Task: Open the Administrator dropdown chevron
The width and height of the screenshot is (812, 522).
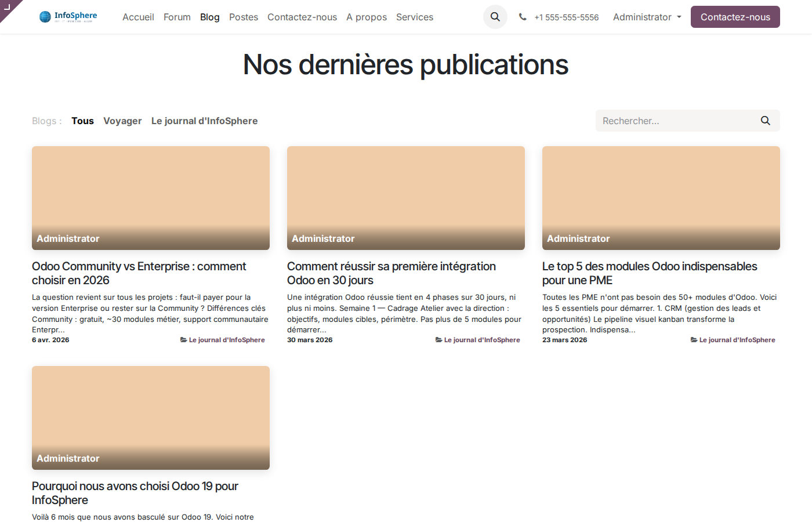Action: point(680,17)
